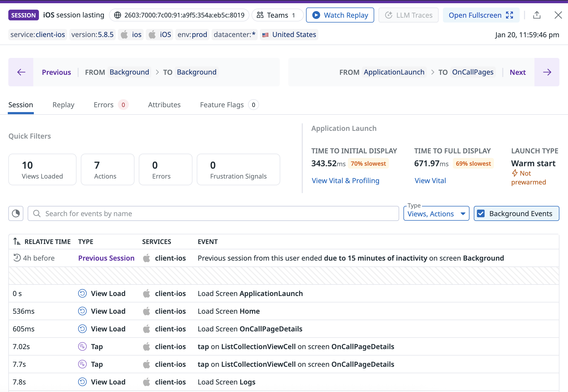
Task: Click View Load icon for ApplicationLaunch row
Action: coord(82,293)
